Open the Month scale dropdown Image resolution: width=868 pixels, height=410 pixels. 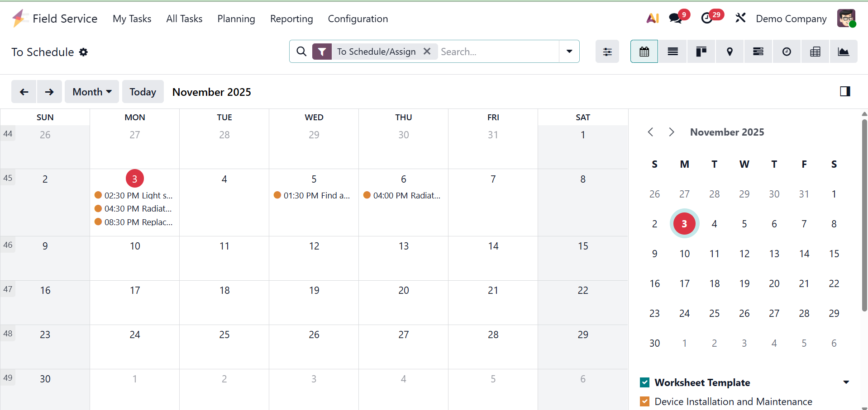pyautogui.click(x=92, y=92)
